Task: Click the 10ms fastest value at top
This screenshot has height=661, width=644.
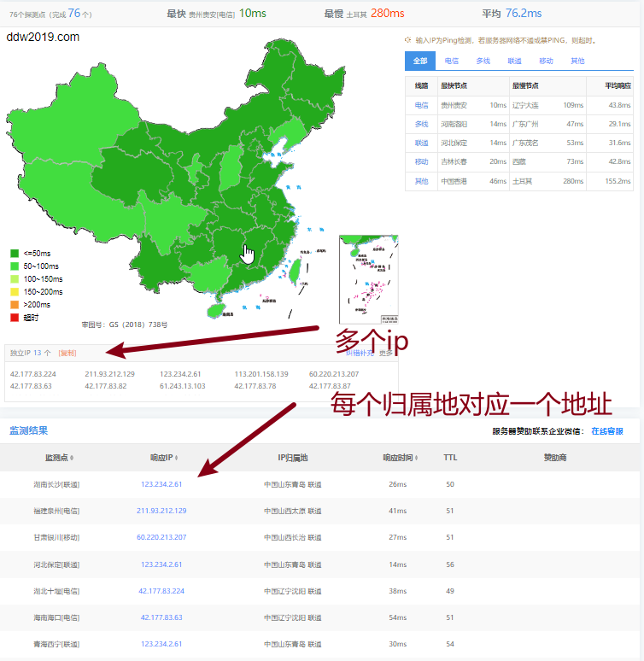Action: click(252, 14)
